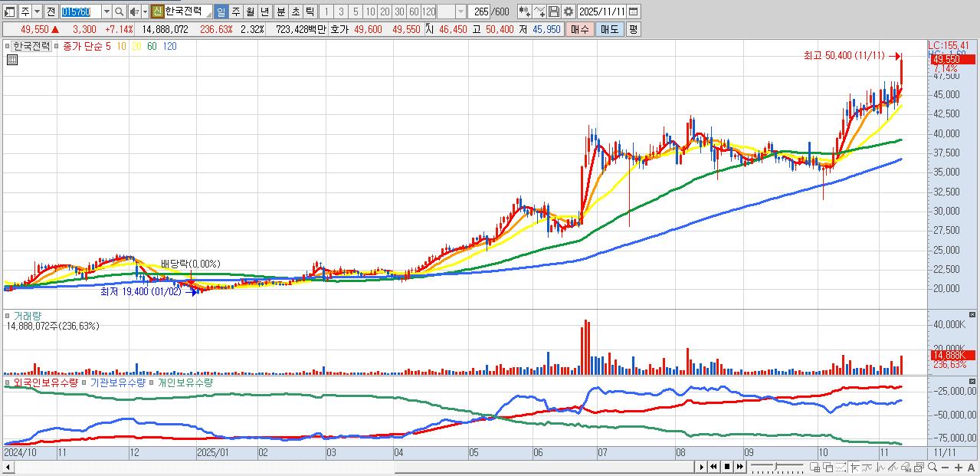Choose the 3 interval button
This screenshot has width=980, height=476.
pos(340,11)
